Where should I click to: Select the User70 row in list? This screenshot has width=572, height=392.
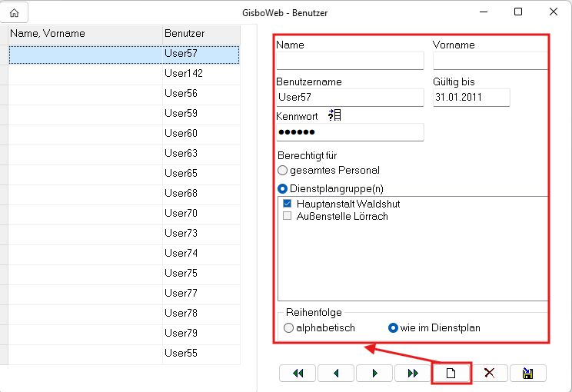tap(124, 214)
